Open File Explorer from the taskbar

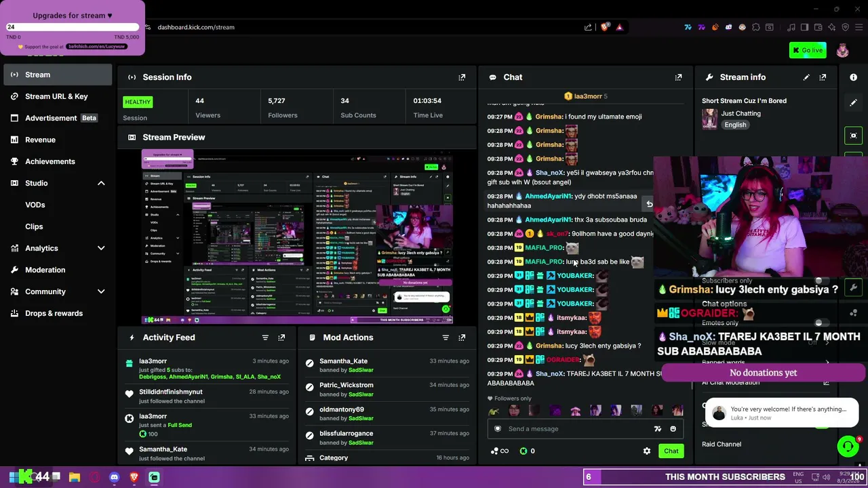click(x=75, y=477)
